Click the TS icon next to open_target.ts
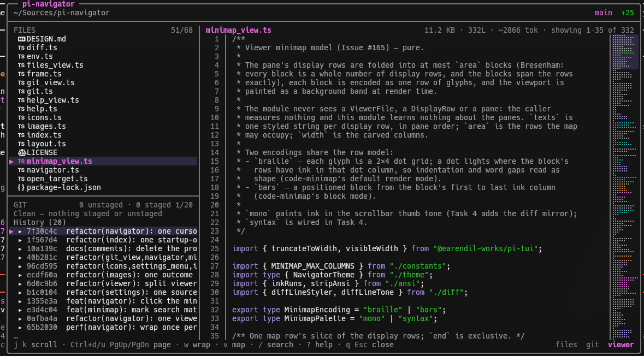 [x=21, y=179]
